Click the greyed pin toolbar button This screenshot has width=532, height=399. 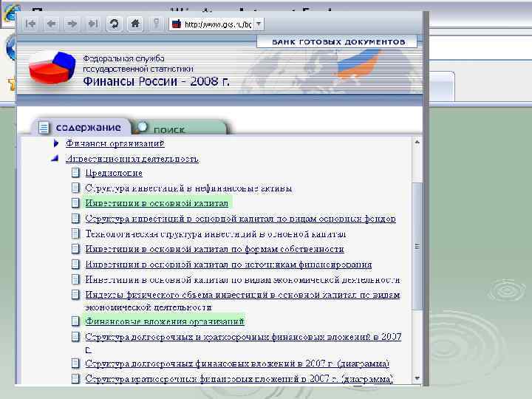tap(156, 24)
